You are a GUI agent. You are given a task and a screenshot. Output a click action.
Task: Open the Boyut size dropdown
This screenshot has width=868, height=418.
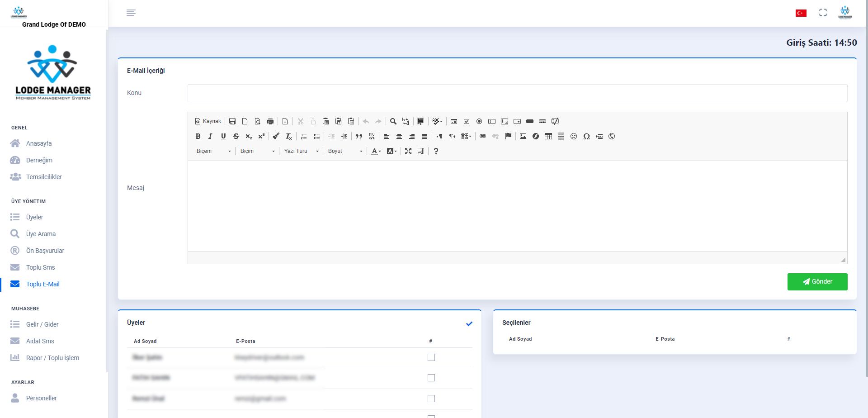tap(345, 151)
